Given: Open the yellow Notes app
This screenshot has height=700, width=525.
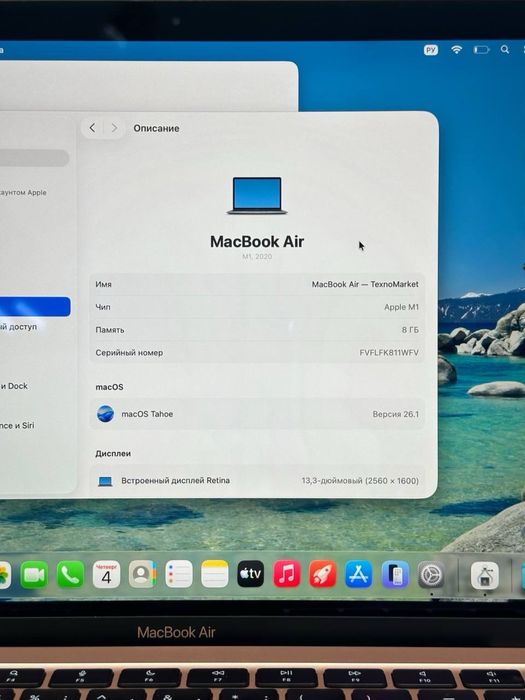Looking at the screenshot, I should (x=215, y=574).
